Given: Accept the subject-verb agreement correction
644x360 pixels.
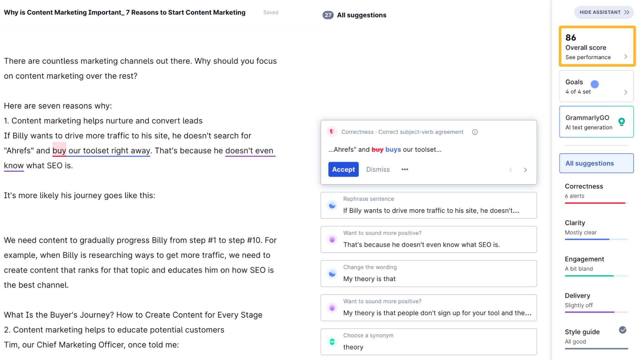Looking at the screenshot, I should [343, 169].
